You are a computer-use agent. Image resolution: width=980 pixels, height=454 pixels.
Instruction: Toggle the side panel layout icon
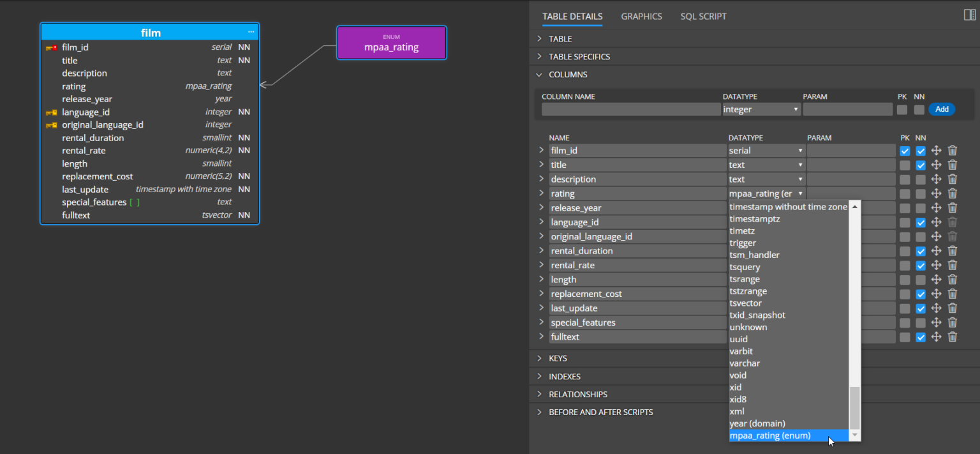pos(969,15)
